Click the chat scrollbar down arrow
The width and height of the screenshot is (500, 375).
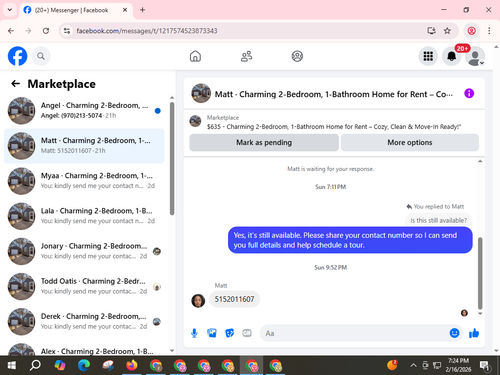(x=480, y=314)
